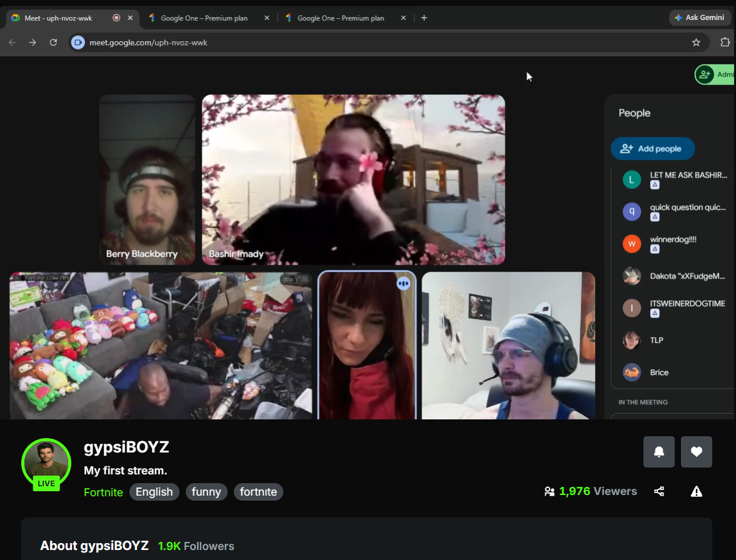The width and height of the screenshot is (736, 560).
Task: Open the extensions puzzle icon
Action: click(725, 42)
